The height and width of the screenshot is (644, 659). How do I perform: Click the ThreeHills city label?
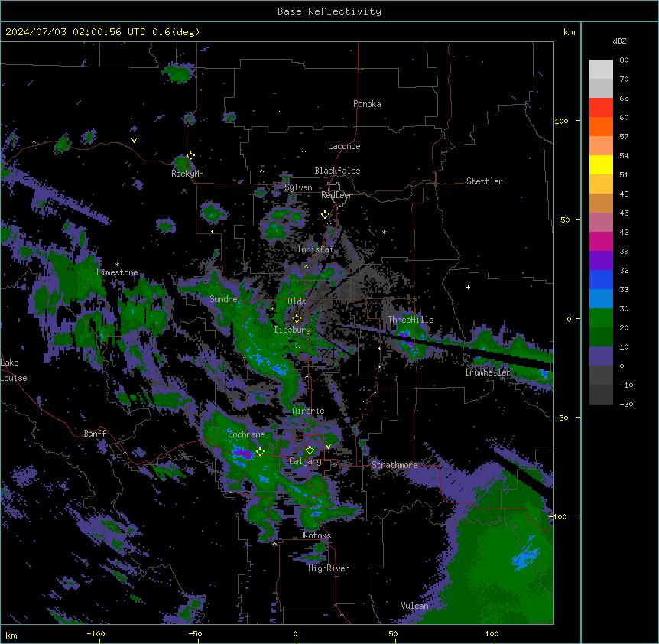click(x=411, y=320)
